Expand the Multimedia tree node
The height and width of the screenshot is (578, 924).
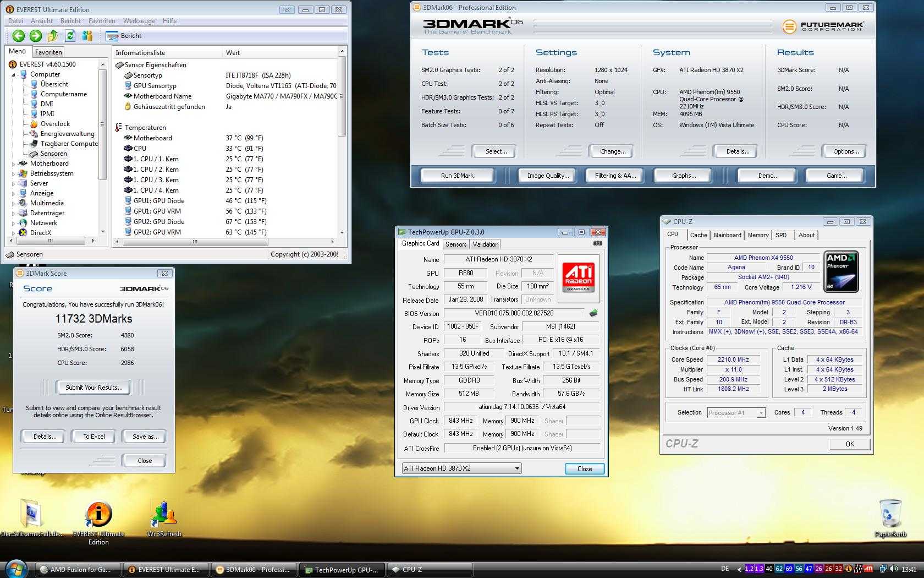[x=14, y=203]
